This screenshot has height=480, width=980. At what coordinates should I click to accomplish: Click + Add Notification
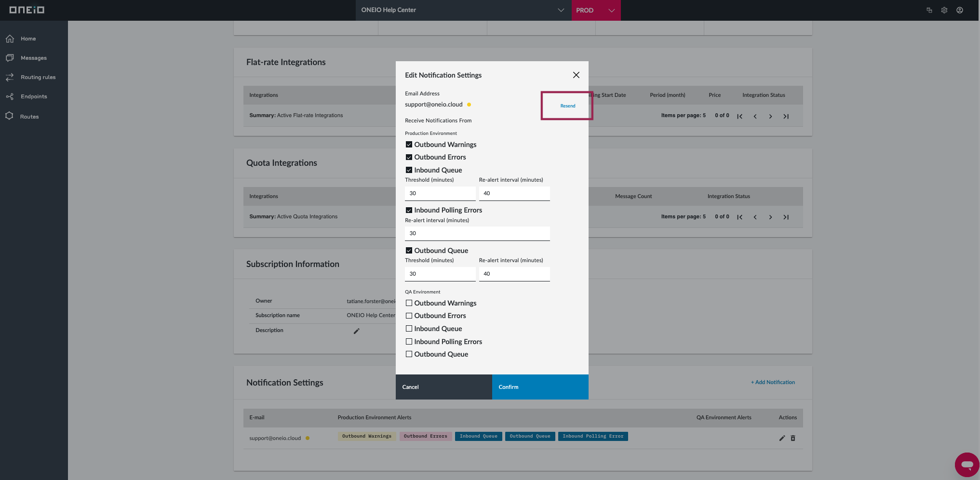773,382
